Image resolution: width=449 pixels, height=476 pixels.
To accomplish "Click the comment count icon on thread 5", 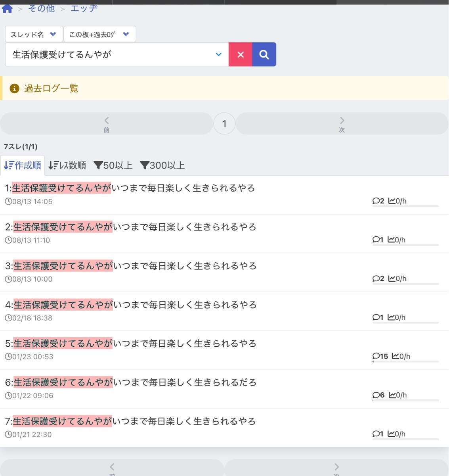I will 376,356.
